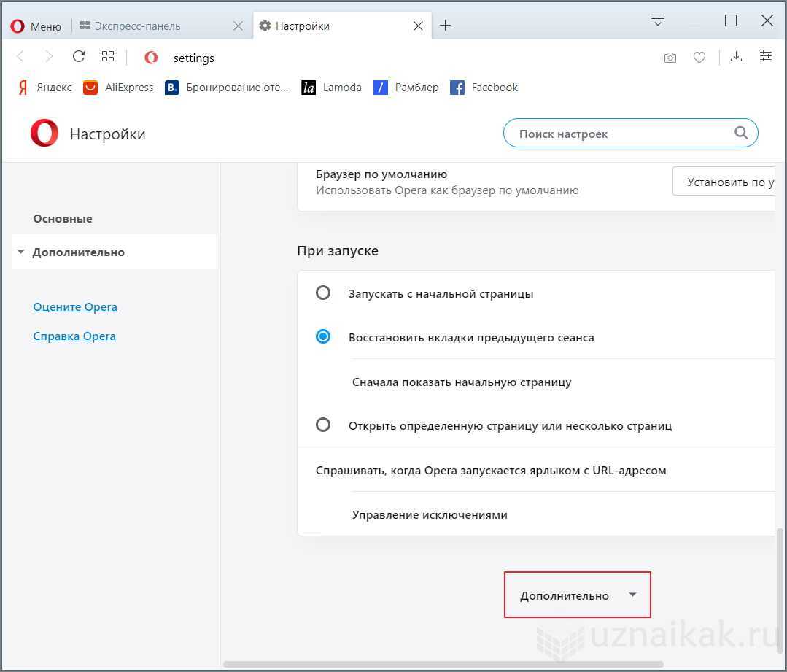Click the 'Оцените Opera' link
The image size is (787, 672).
click(x=75, y=307)
